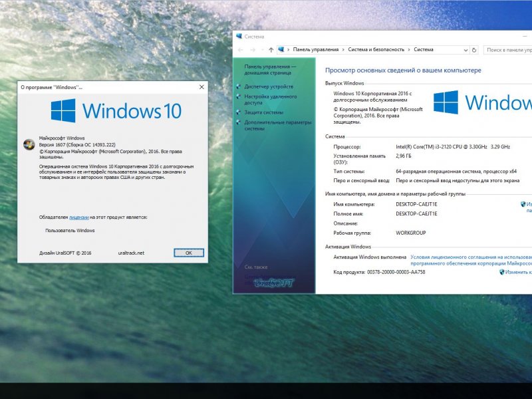Click the Имя компьютера value DESKTOP-CAEJT1E
This screenshot has height=399, width=532.
click(416, 204)
